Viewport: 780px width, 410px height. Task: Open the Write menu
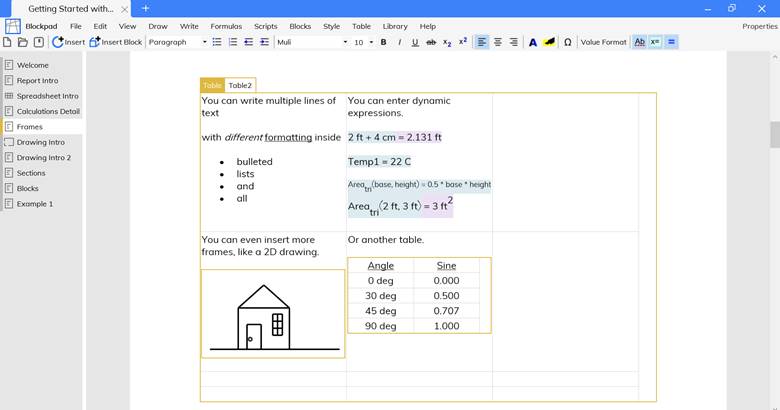click(x=189, y=26)
